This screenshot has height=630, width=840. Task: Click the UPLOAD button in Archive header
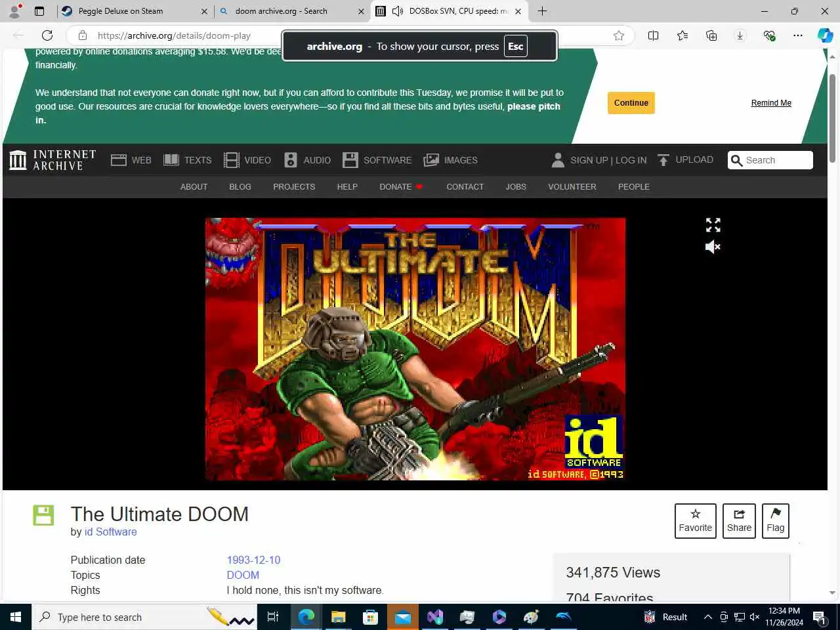(685, 160)
